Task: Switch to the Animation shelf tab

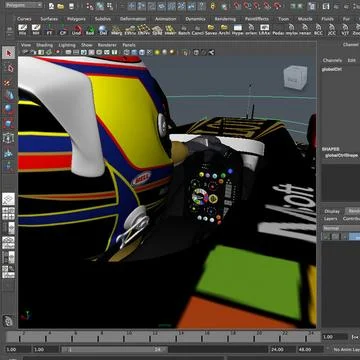Action: [166, 19]
